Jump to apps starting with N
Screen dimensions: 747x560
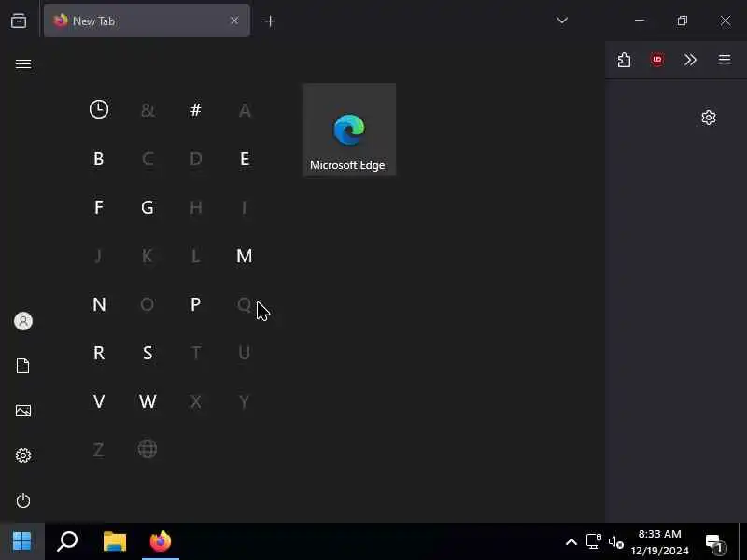click(99, 304)
